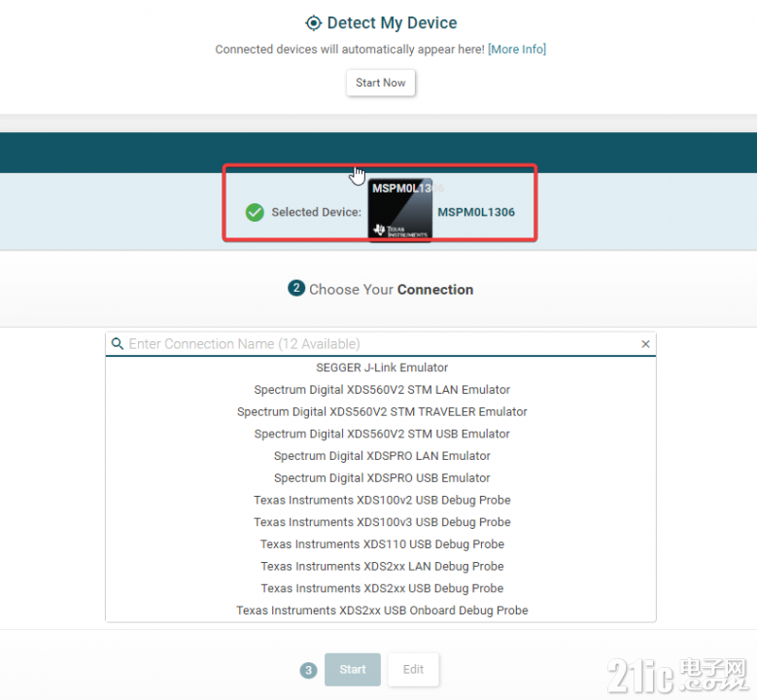Screen dimensions: 757x700
Task: Click the Start button at step 3
Action: 353,670
